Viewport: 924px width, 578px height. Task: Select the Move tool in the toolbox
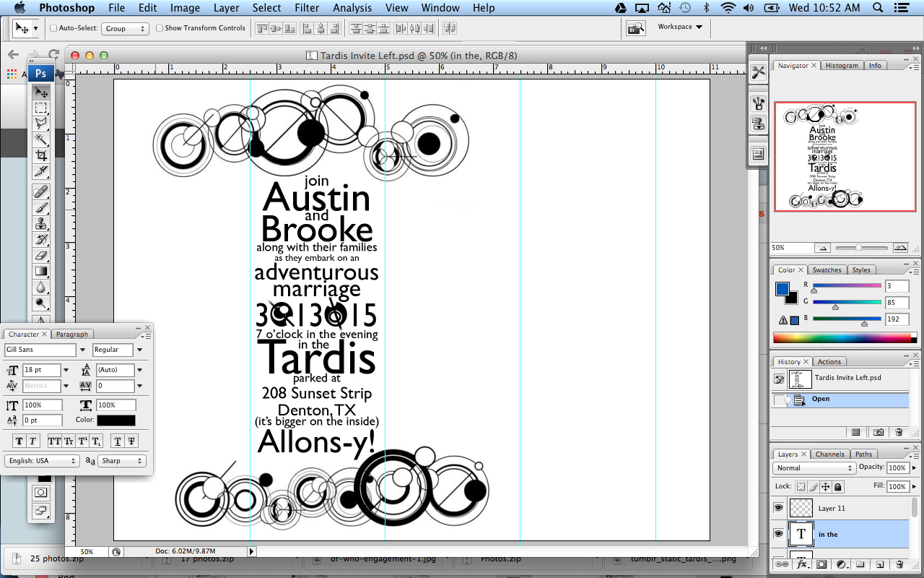pyautogui.click(x=41, y=92)
